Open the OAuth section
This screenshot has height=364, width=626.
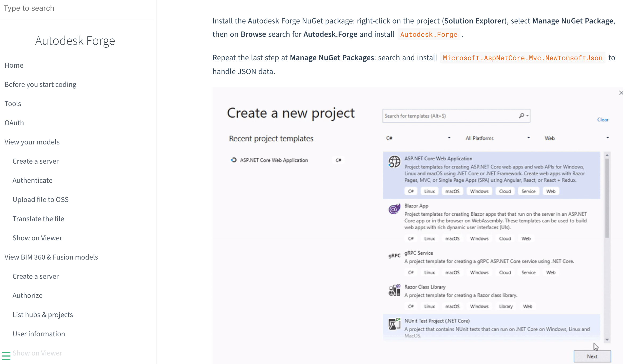coord(14,123)
